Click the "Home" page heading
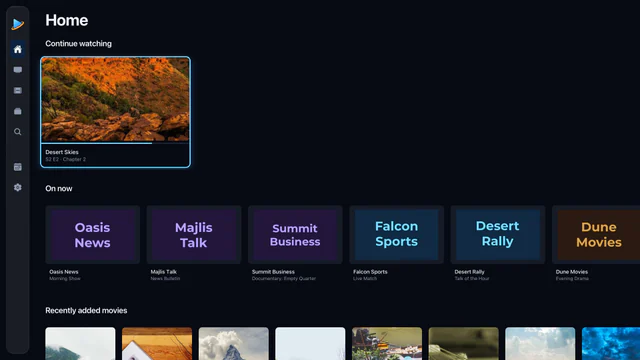Screen dimensions: 640x360 tap(67, 20)
